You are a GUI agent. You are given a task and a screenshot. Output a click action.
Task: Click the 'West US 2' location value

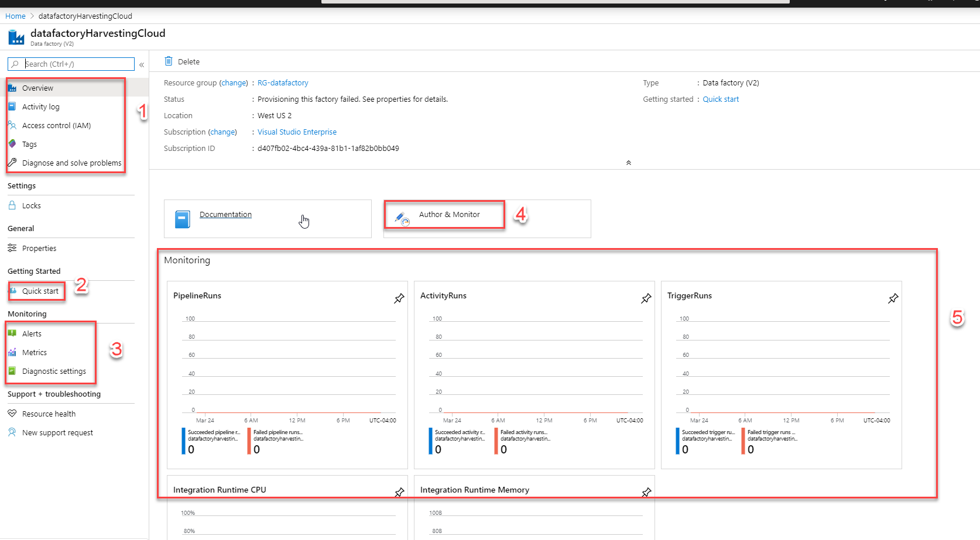(275, 116)
